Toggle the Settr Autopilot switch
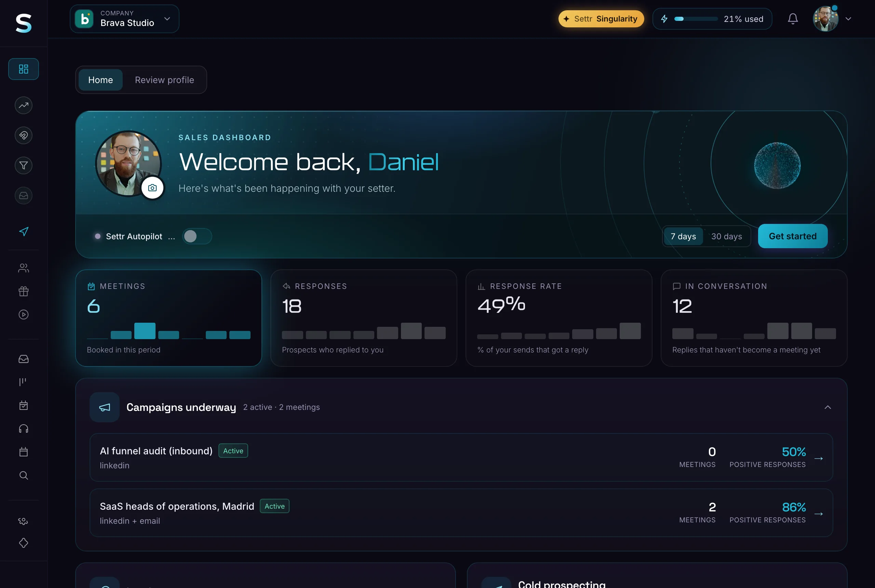875x588 pixels. point(197,236)
